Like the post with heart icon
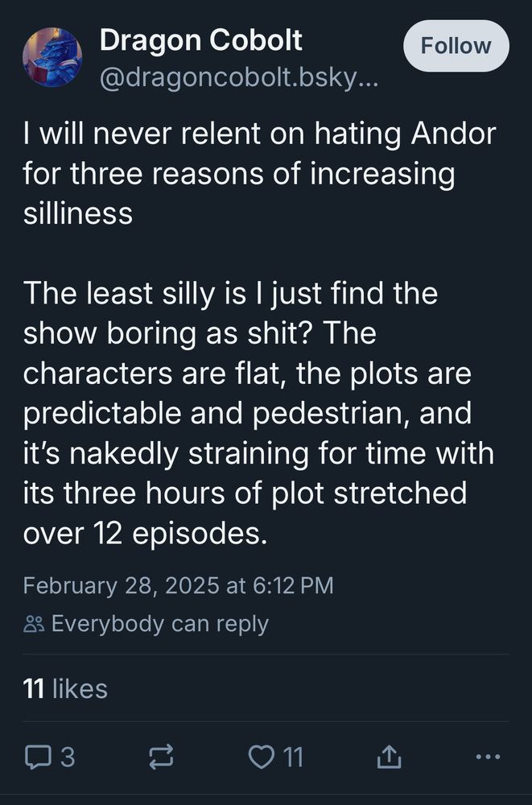 click(260, 757)
